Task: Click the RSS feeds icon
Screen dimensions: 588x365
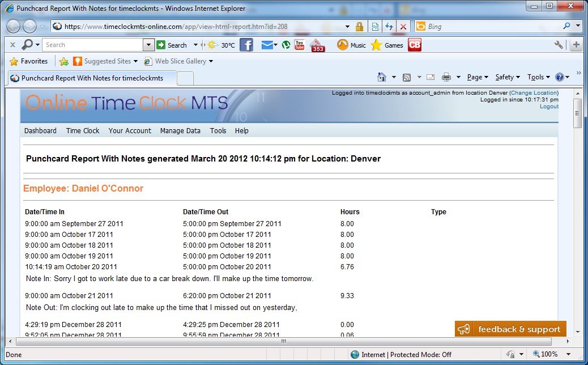Action: [x=407, y=77]
